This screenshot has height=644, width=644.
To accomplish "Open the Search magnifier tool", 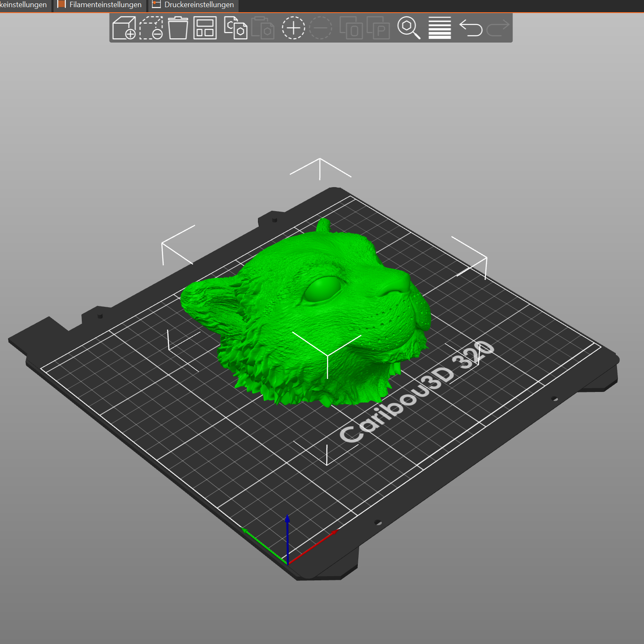I will pos(409,28).
